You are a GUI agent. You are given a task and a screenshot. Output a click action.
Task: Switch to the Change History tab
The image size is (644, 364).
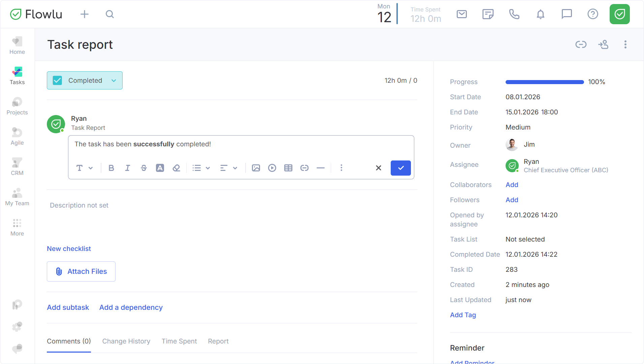126,341
